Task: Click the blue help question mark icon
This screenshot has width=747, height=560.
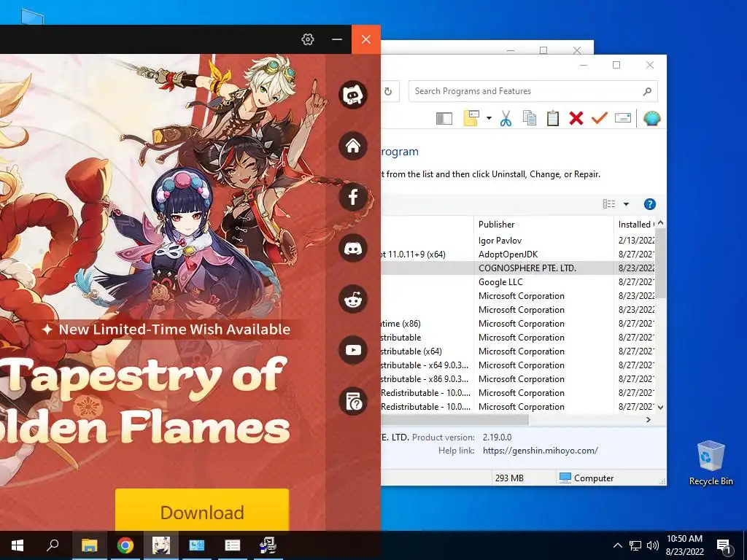Action: pos(649,204)
